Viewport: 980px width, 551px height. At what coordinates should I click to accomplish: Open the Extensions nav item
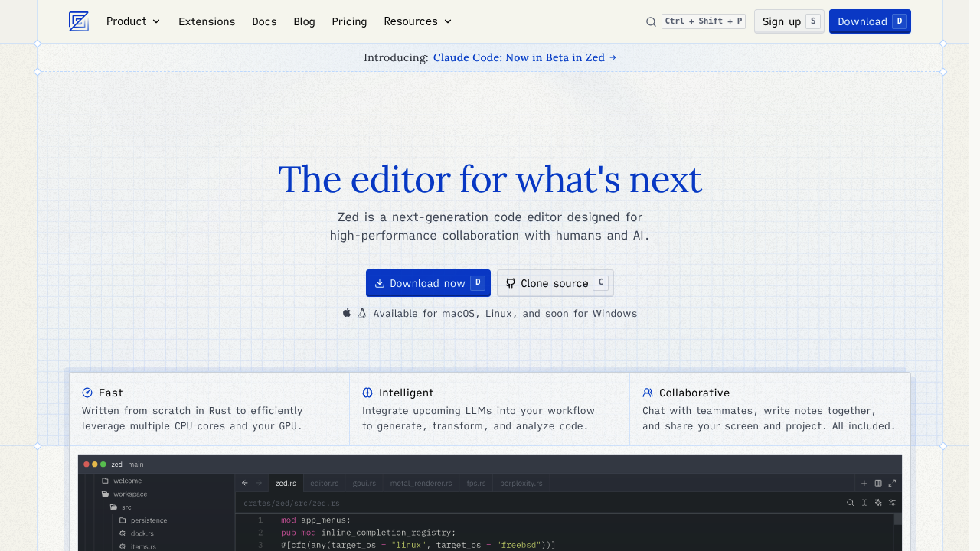(207, 21)
